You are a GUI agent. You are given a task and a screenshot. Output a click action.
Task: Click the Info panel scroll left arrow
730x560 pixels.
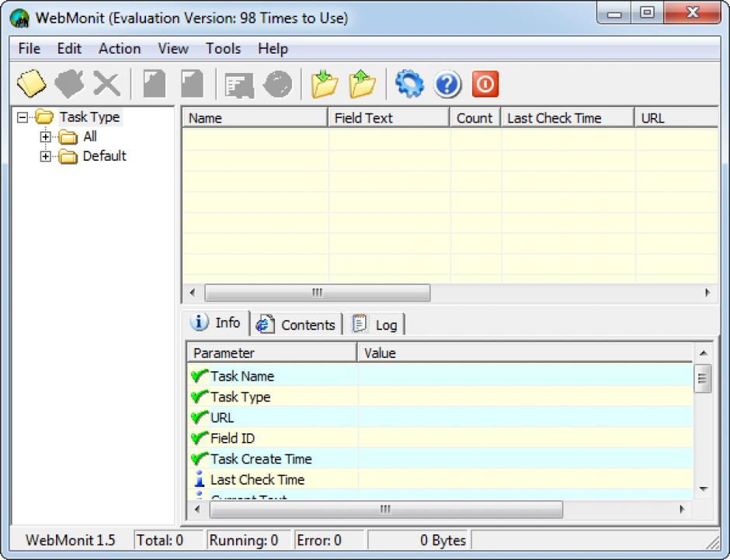[x=197, y=510]
